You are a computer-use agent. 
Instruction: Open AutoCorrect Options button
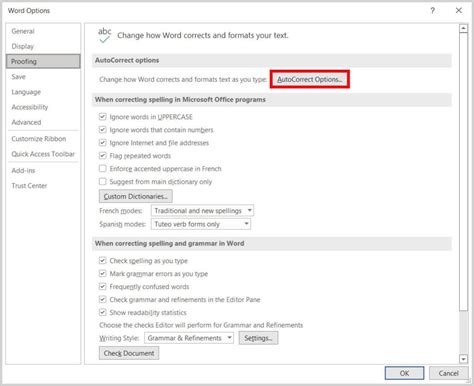tap(310, 79)
